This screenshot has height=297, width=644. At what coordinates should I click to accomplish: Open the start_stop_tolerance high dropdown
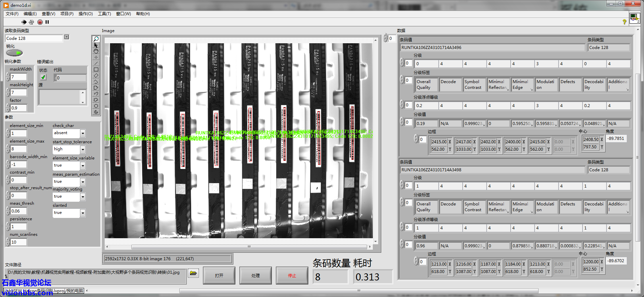[83, 149]
